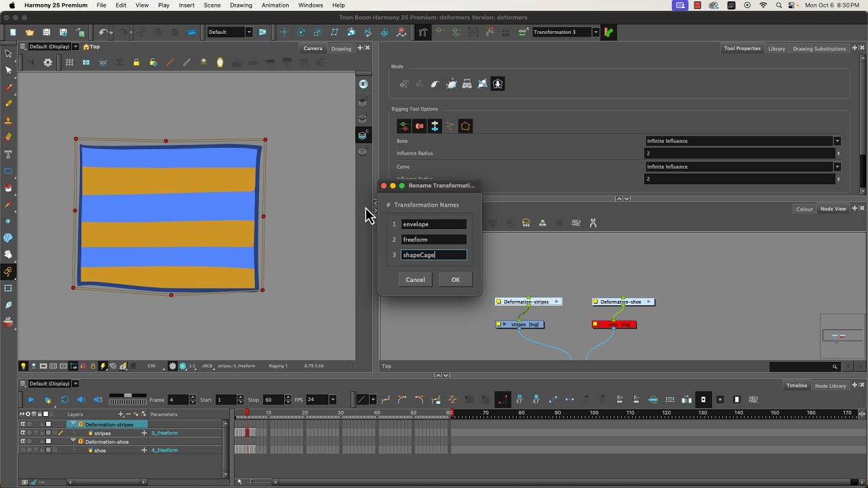Select the Rigging tool in left toolbar

click(x=8, y=272)
